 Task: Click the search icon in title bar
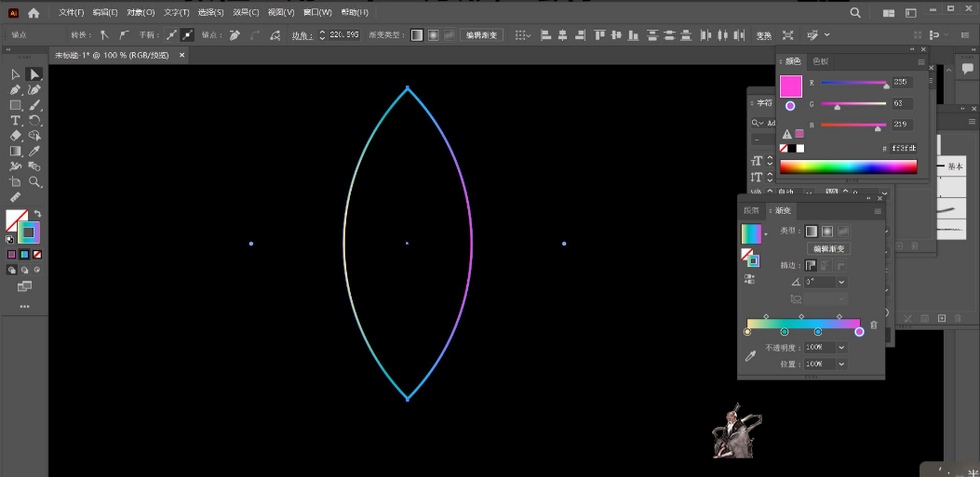(855, 13)
